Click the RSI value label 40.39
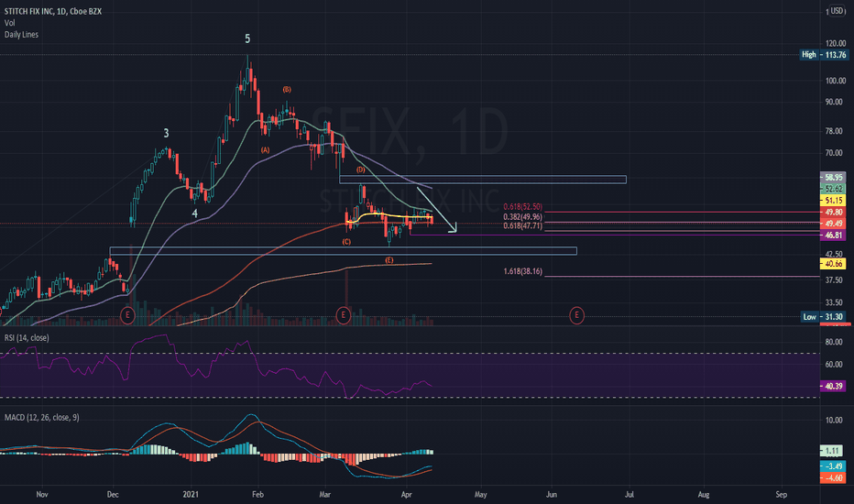The height and width of the screenshot is (504, 854). [x=833, y=386]
